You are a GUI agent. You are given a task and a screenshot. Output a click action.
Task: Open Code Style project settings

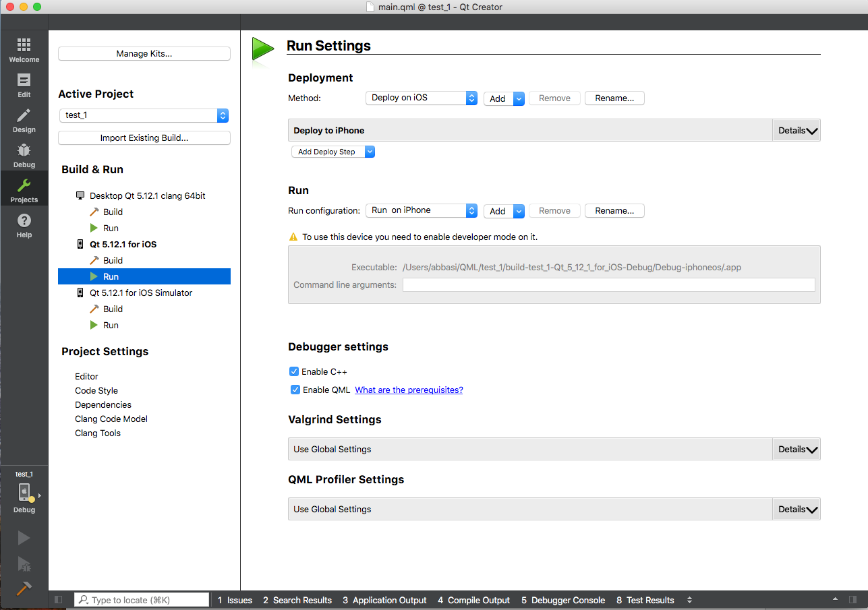point(96,390)
